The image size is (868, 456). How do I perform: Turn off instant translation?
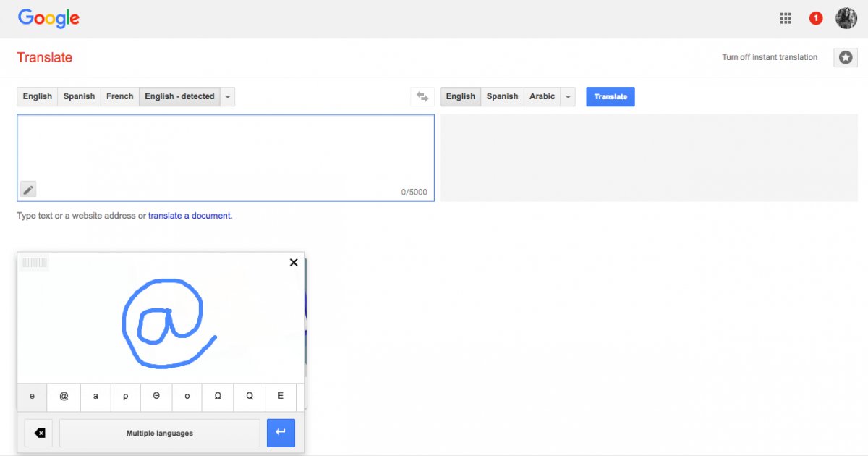(769, 58)
